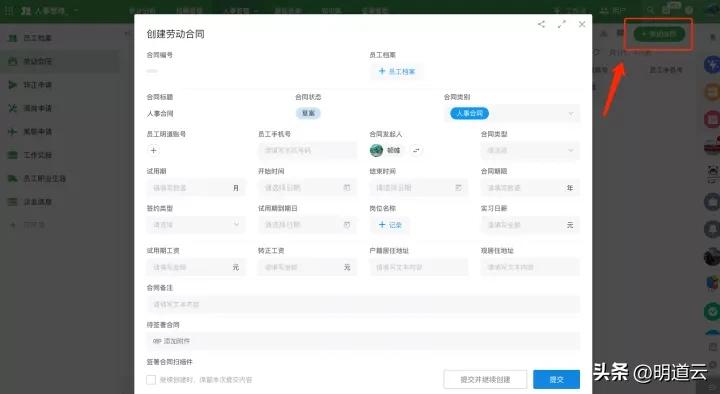The height and width of the screenshot is (394, 720).
Task: Click the 人事合同 title text under 合同标题
Action: [160, 113]
